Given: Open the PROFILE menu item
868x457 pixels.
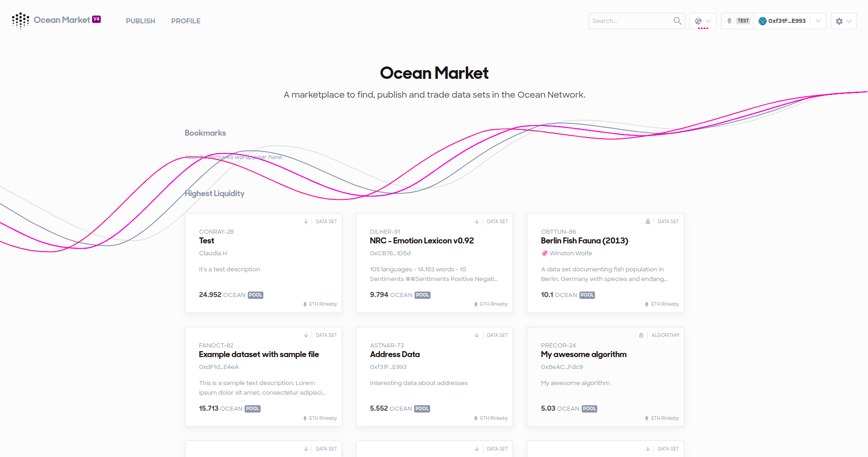Looking at the screenshot, I should [186, 21].
